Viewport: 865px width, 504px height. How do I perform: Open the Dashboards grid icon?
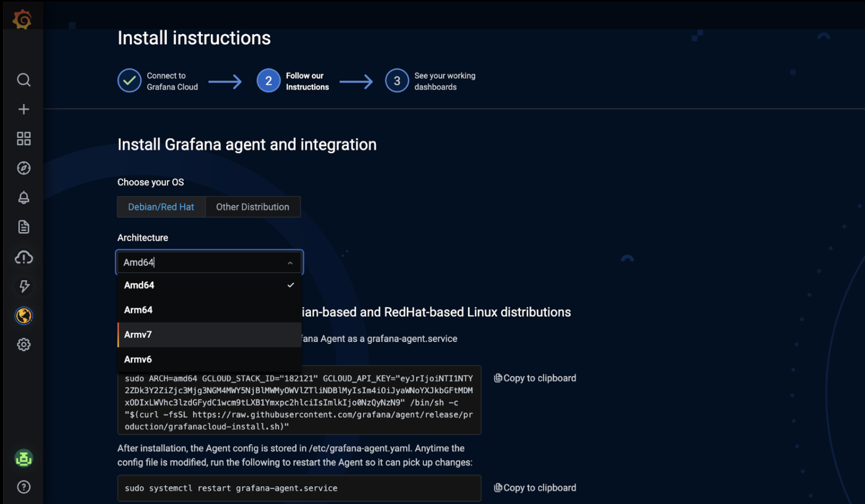pos(23,138)
